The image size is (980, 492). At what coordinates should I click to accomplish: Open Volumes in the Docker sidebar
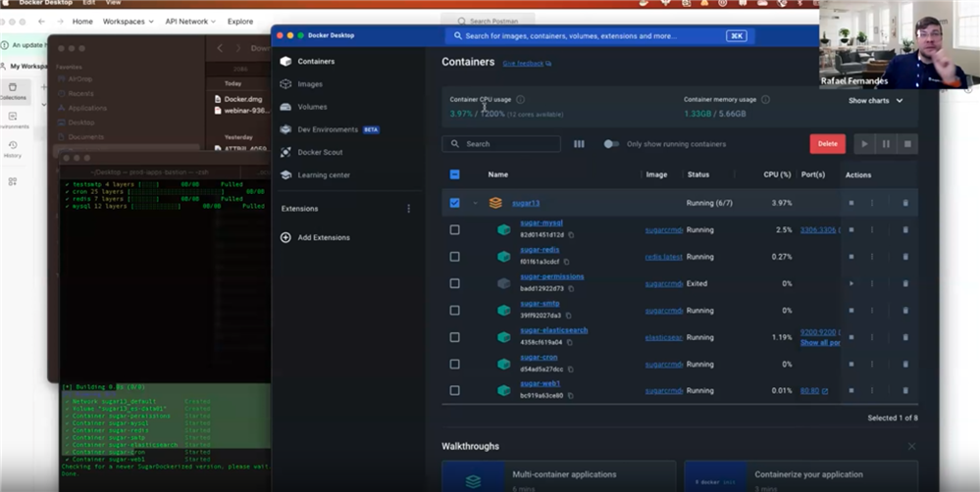(x=312, y=107)
